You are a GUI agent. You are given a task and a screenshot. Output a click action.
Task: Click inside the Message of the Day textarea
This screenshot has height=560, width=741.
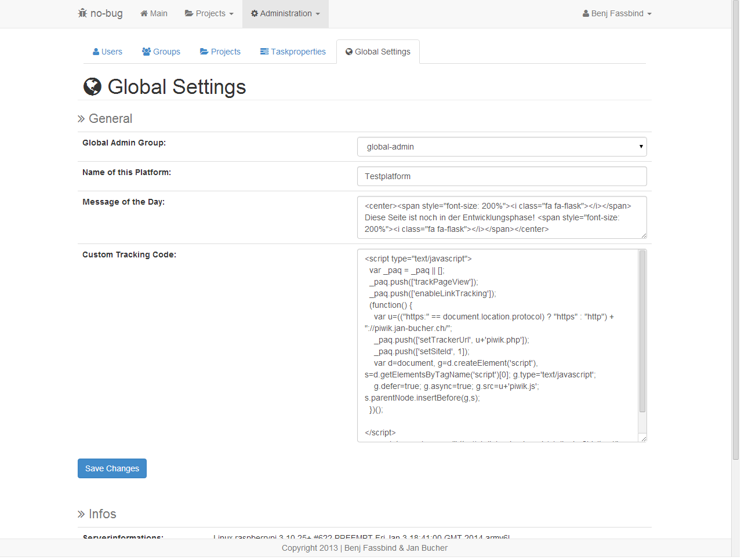pyautogui.click(x=502, y=217)
